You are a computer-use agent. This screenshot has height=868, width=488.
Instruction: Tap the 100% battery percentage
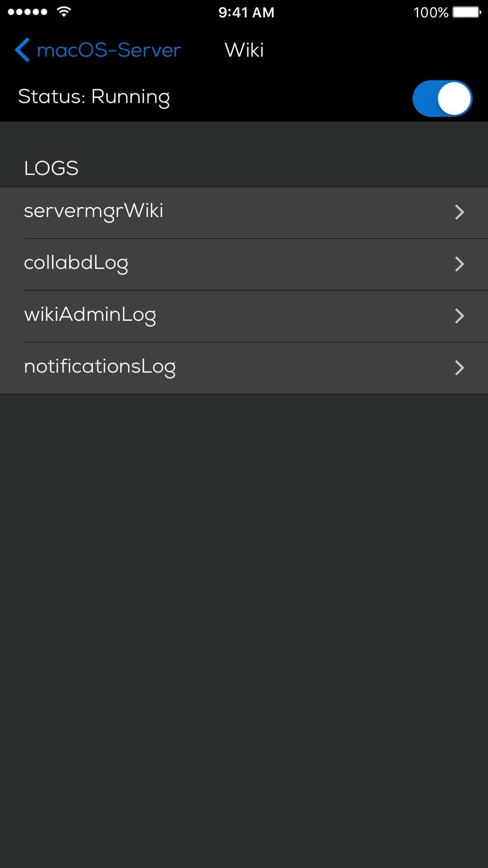click(430, 12)
